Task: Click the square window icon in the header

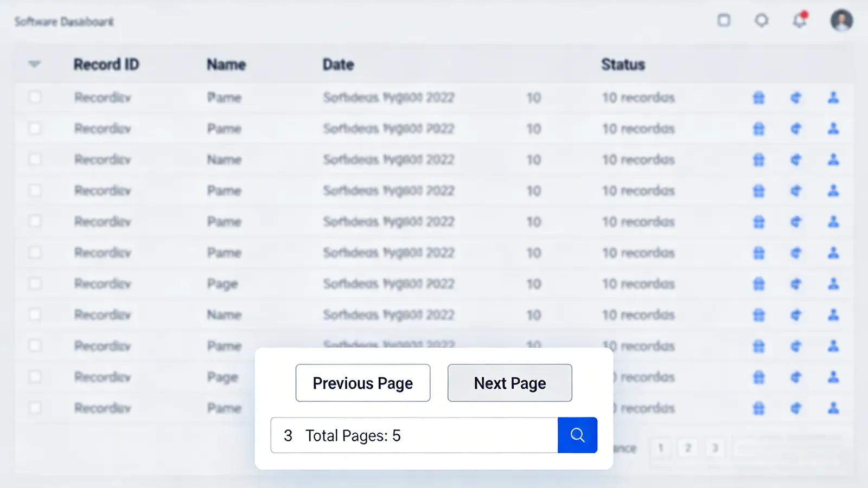Action: [724, 20]
